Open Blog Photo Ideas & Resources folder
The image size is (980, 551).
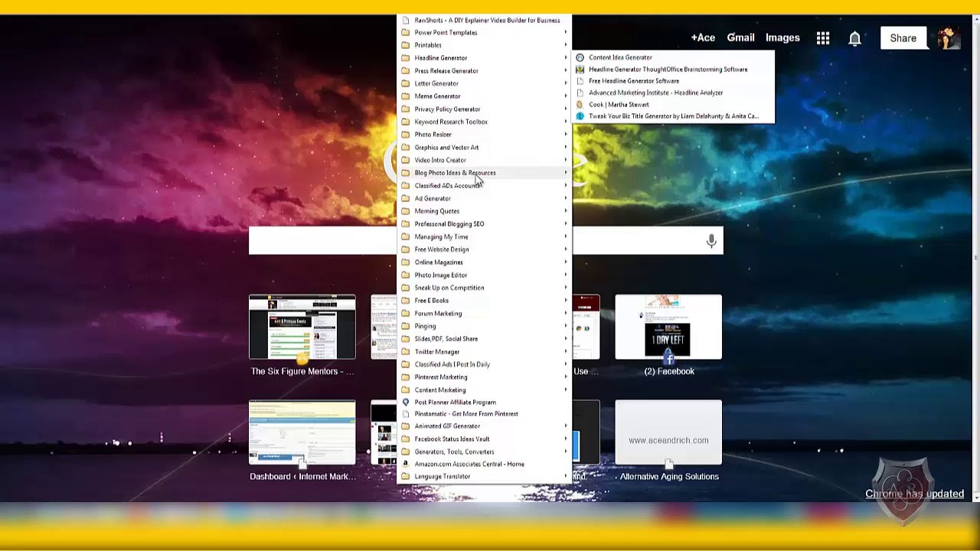[x=484, y=173]
